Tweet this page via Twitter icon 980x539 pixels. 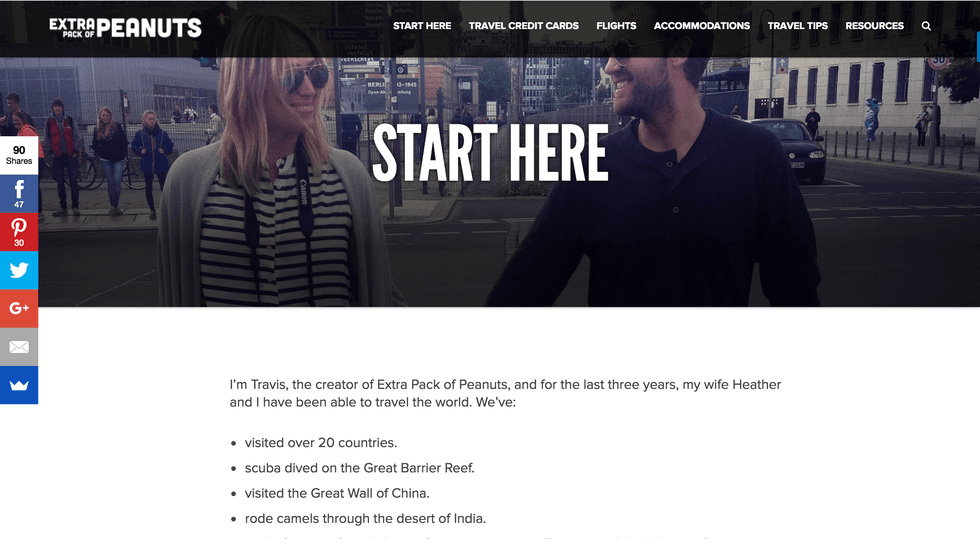pos(19,270)
